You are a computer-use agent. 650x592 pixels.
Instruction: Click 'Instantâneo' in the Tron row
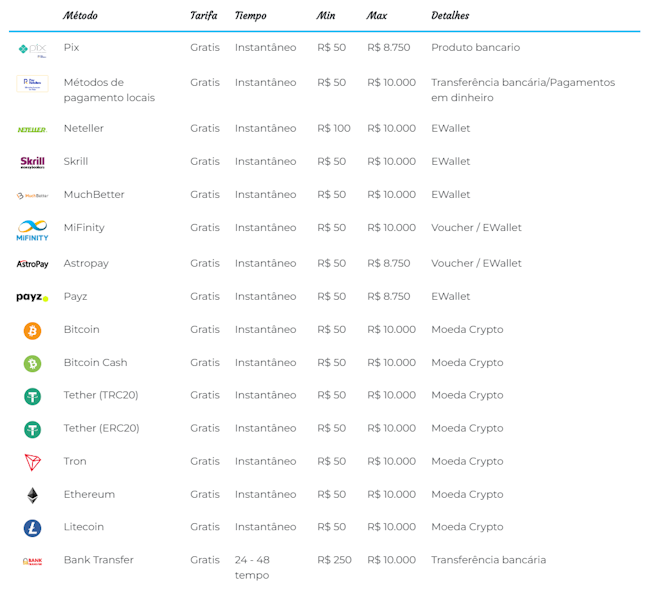click(265, 461)
